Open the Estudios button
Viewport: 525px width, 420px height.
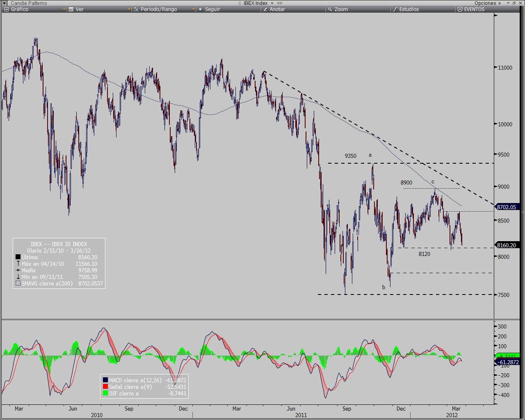[409, 9]
